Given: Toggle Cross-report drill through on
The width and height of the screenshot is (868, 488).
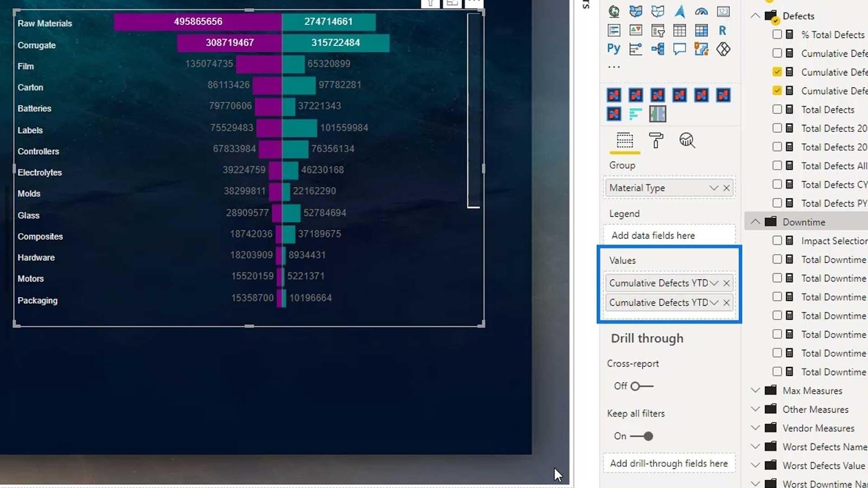Looking at the screenshot, I should (x=641, y=386).
